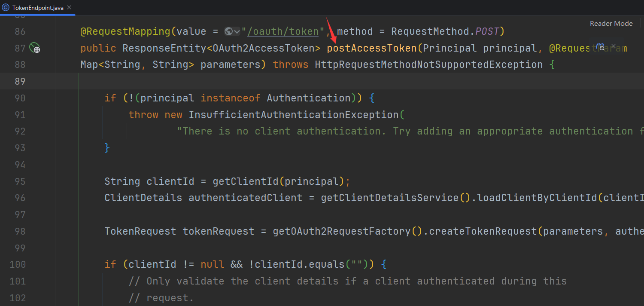Click the class icon on TokenEndpoint.java tab
Viewport: 644px width, 306px height.
[x=5, y=7]
